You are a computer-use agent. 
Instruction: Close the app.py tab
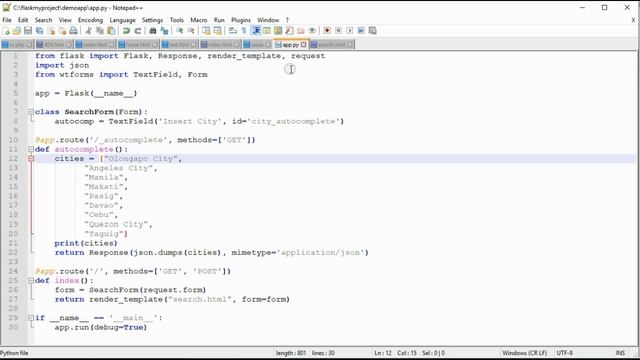(304, 45)
